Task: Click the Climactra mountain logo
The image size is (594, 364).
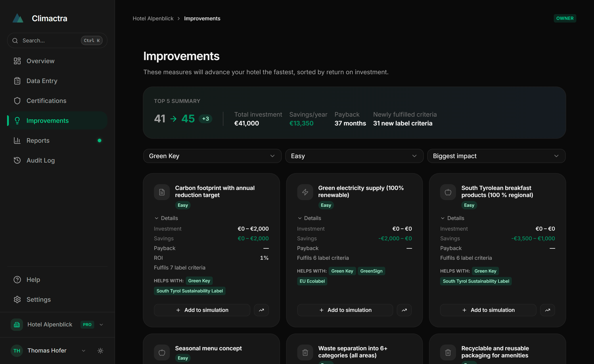Action: (18, 18)
